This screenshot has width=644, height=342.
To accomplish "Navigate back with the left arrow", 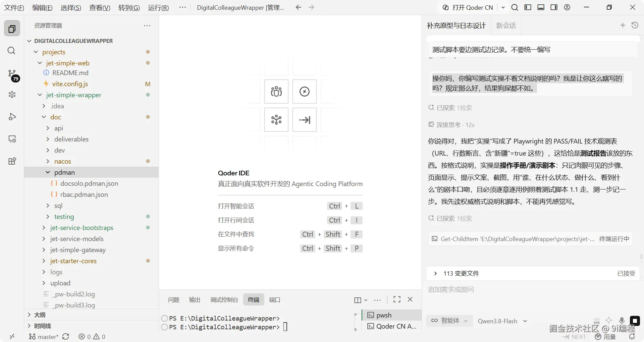I will point(298,7).
